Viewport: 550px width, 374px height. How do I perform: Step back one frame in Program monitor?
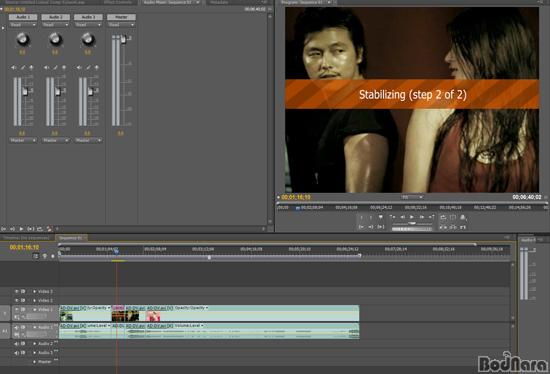pos(402,217)
